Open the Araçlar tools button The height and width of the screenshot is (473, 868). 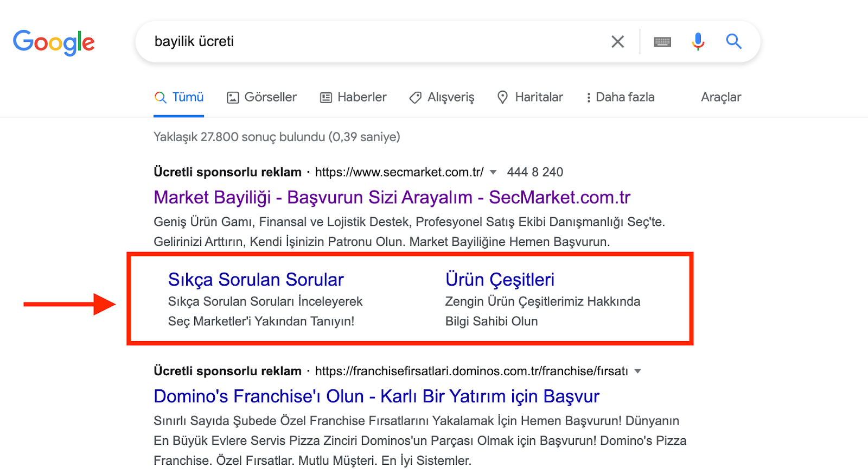tap(721, 97)
